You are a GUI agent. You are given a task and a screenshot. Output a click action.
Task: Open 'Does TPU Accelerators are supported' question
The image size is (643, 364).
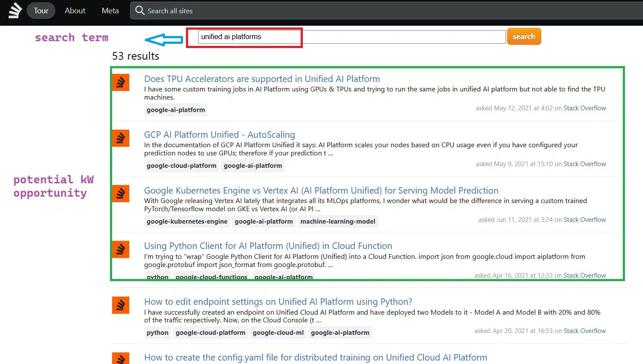point(262,79)
